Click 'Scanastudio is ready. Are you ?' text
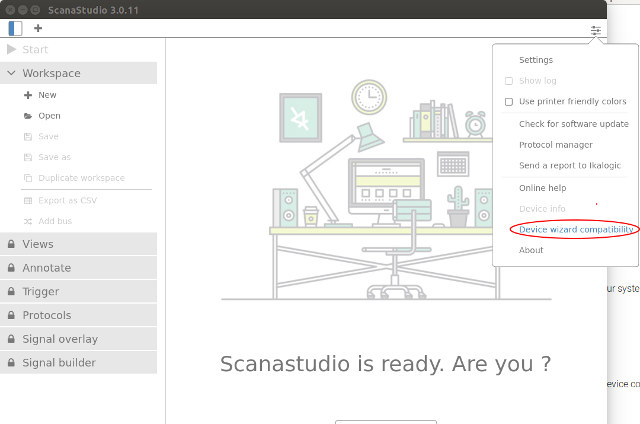This screenshot has height=424, width=640. click(385, 364)
